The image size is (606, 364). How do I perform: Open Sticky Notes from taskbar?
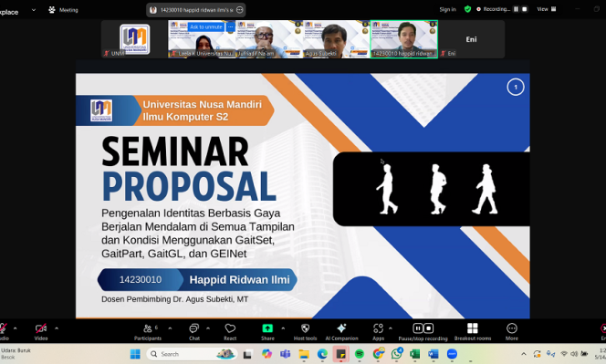341,354
